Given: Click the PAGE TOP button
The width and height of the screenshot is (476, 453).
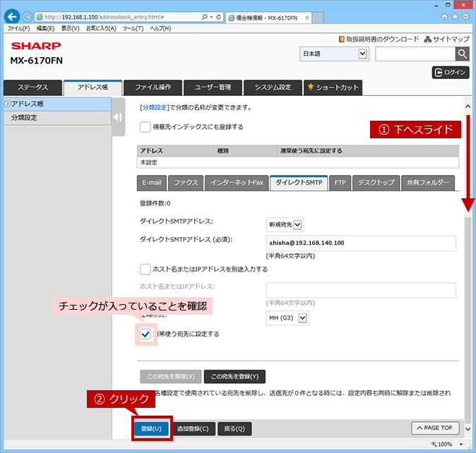Looking at the screenshot, I should pos(435,428).
